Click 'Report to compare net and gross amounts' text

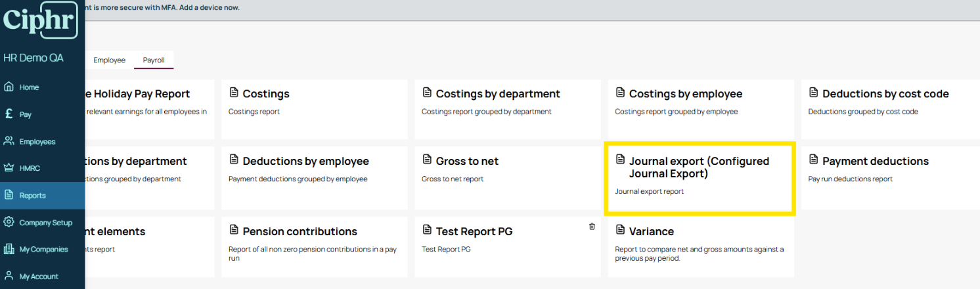(700, 254)
